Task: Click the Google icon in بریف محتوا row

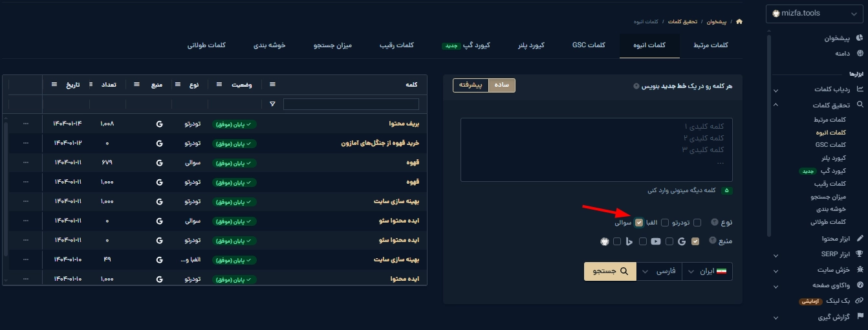Action: coord(159,124)
